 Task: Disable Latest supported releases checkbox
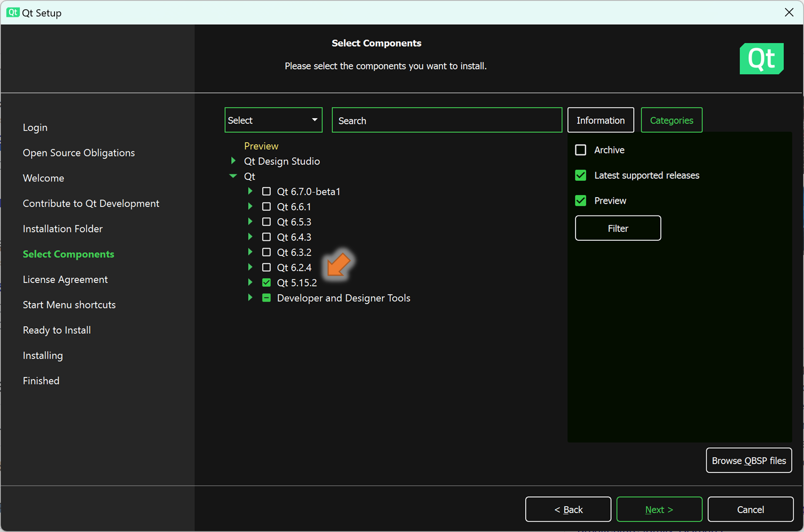click(581, 175)
